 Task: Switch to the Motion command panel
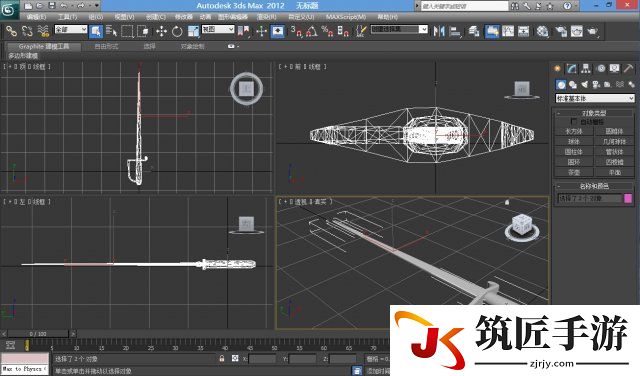click(600, 69)
